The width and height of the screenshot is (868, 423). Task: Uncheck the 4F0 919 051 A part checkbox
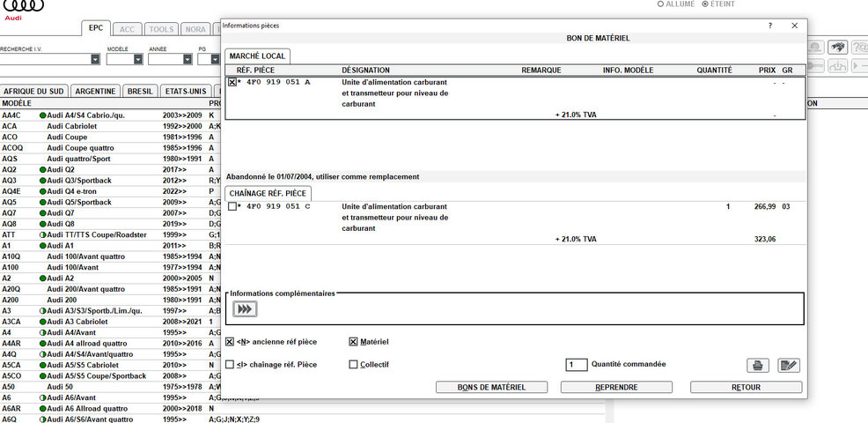point(232,83)
